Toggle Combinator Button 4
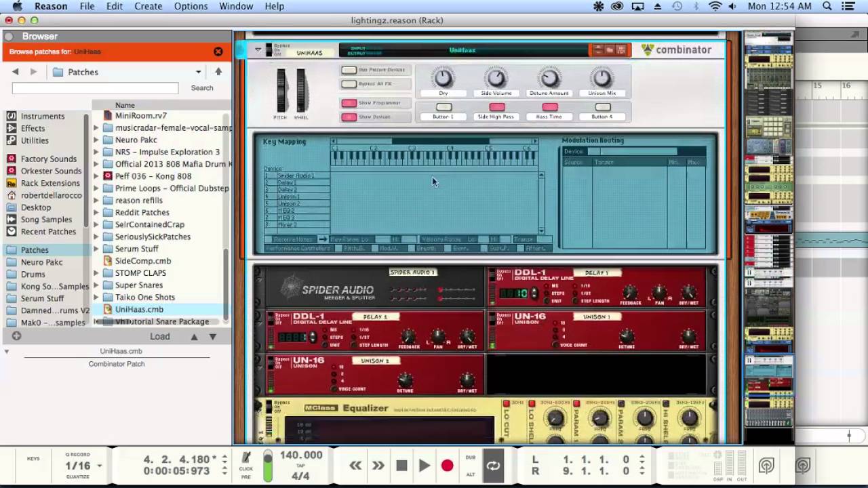 click(x=602, y=107)
